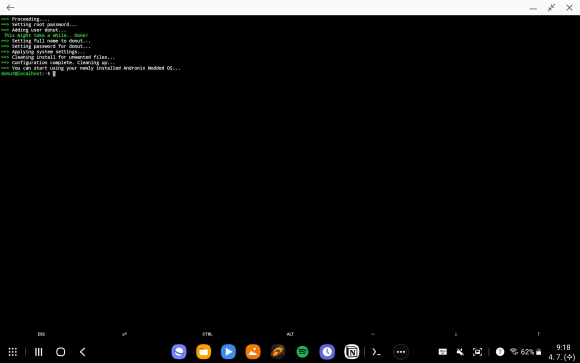Open the My Files folder app

(x=203, y=352)
